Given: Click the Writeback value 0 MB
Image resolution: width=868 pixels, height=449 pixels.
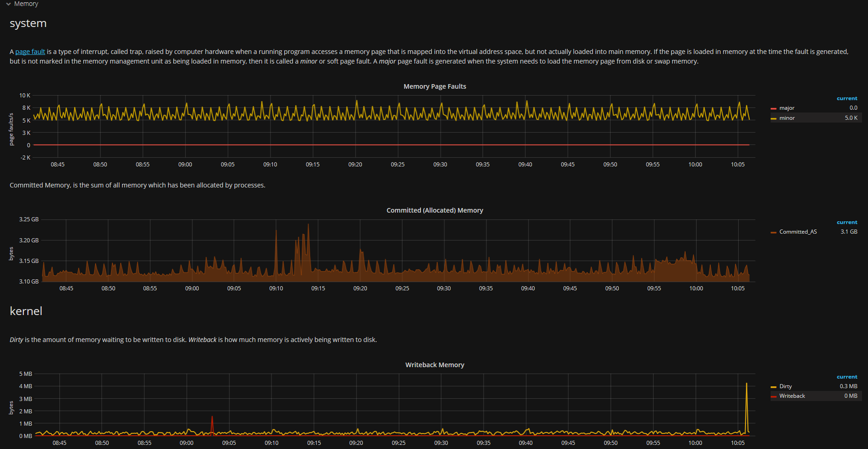Looking at the screenshot, I should pos(851,396).
